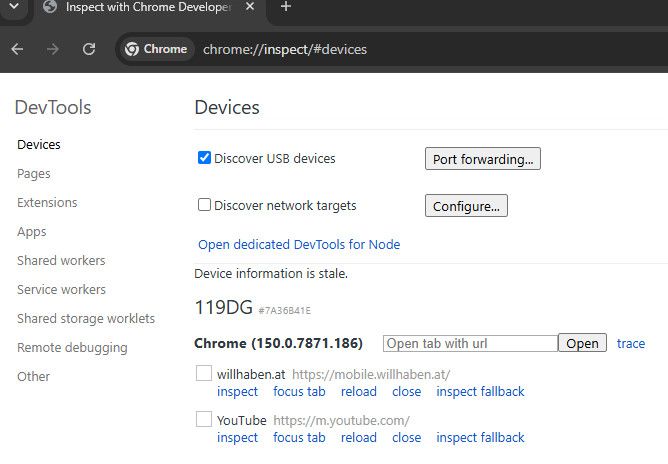Focus the YouTube tab
This screenshot has height=464, width=668.
point(299,438)
